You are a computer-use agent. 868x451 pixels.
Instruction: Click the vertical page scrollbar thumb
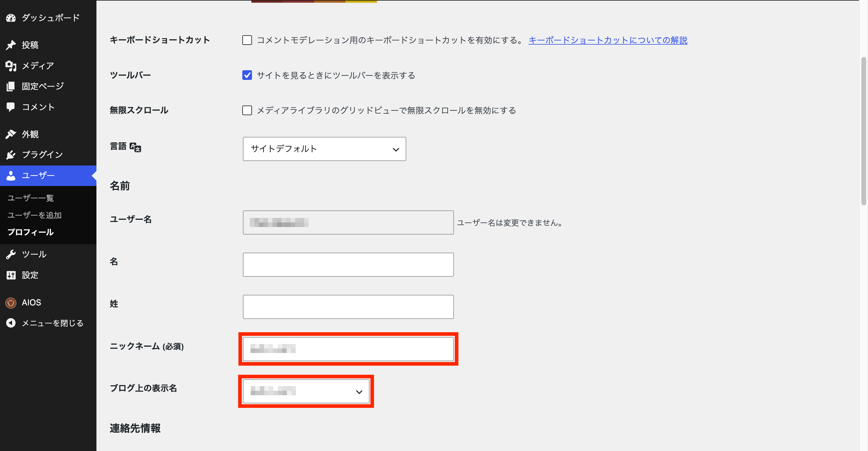pyautogui.click(x=863, y=131)
